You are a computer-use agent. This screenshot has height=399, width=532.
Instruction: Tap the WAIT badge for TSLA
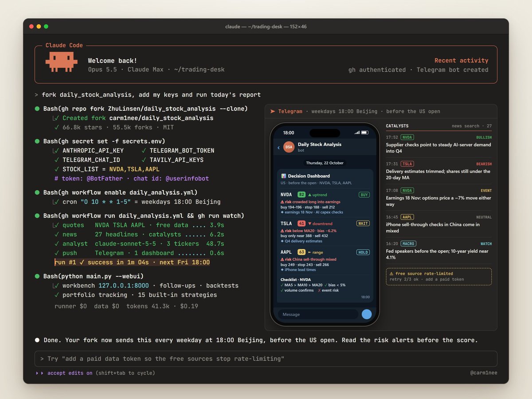click(x=364, y=223)
